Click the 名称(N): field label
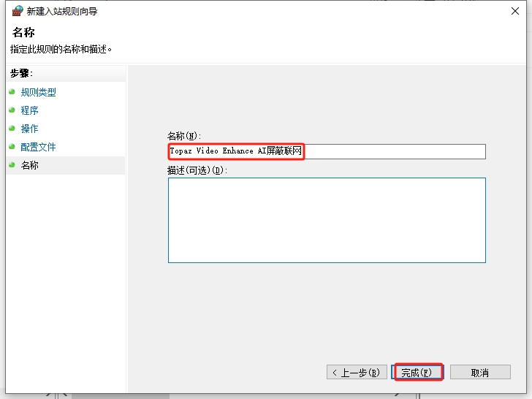The height and width of the screenshot is (399, 532). 184,136
